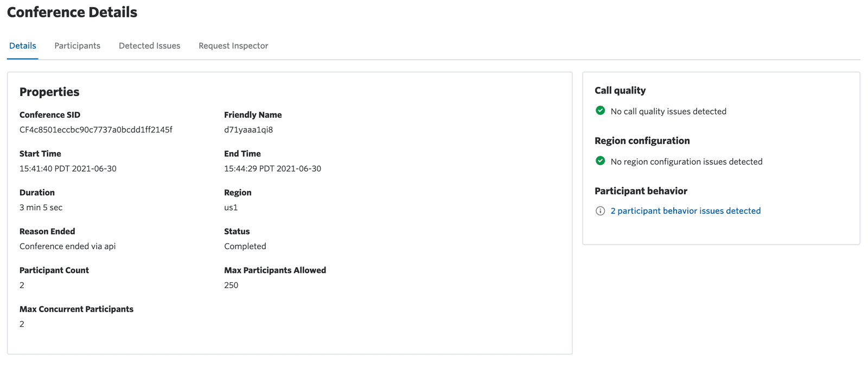Click the Region value us1
The width and height of the screenshot is (868, 368).
(231, 207)
